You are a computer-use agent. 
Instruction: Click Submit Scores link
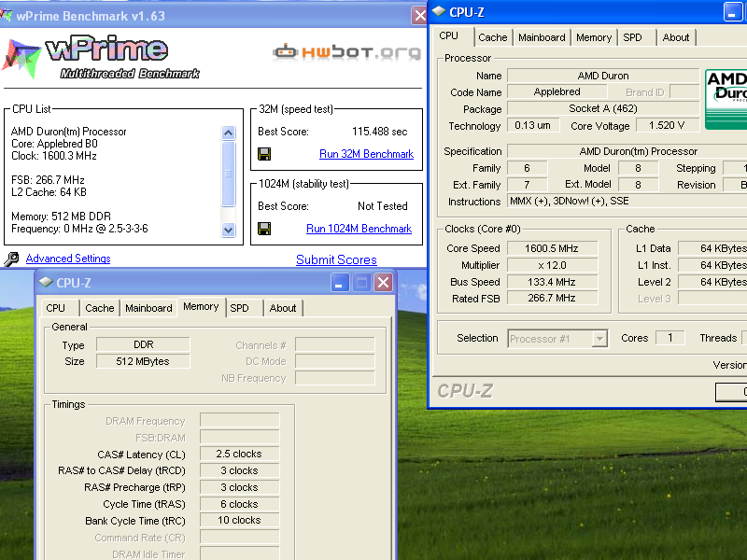pyautogui.click(x=336, y=259)
